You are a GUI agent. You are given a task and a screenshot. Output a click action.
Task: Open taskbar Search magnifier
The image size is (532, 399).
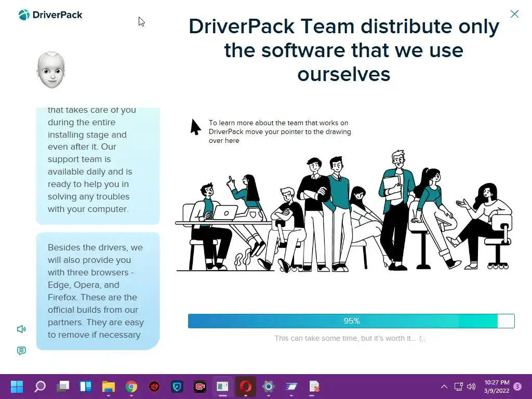point(40,387)
